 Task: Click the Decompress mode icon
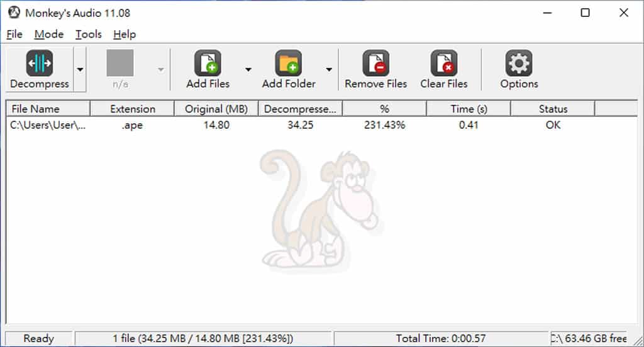(40, 63)
